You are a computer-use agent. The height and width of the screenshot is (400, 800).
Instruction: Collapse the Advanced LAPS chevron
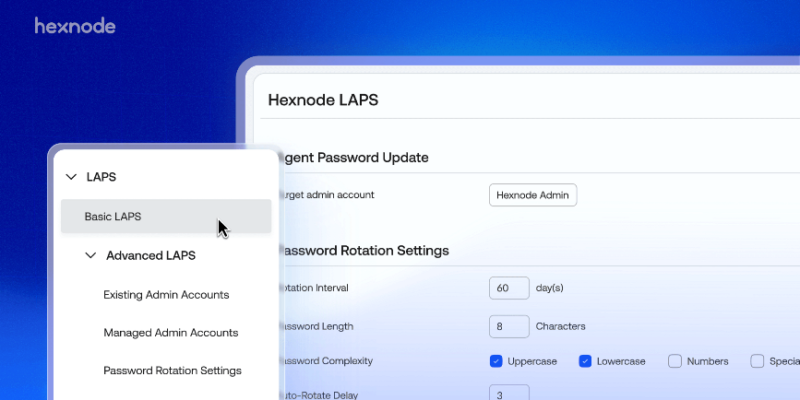90,255
